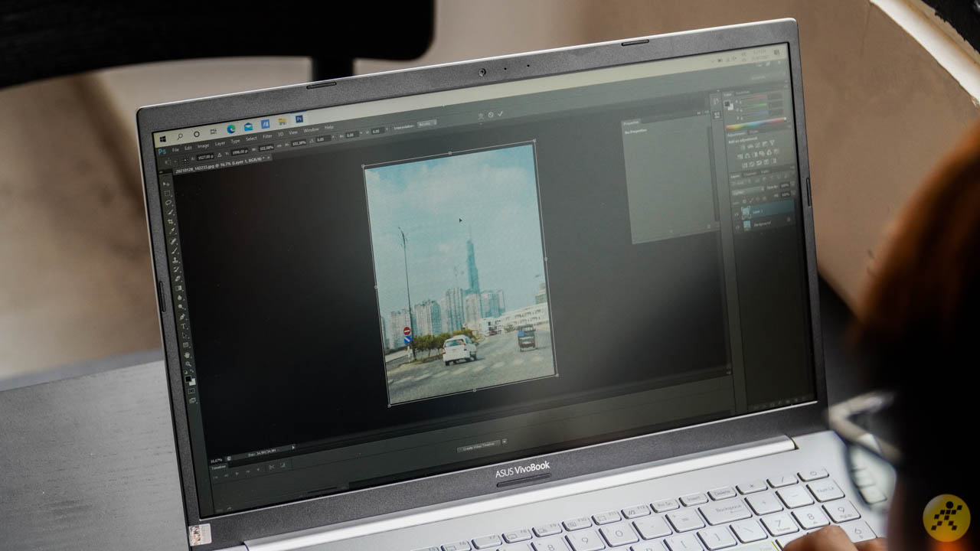
Task: Expand the status bar document info arrow
Action: click(293, 447)
